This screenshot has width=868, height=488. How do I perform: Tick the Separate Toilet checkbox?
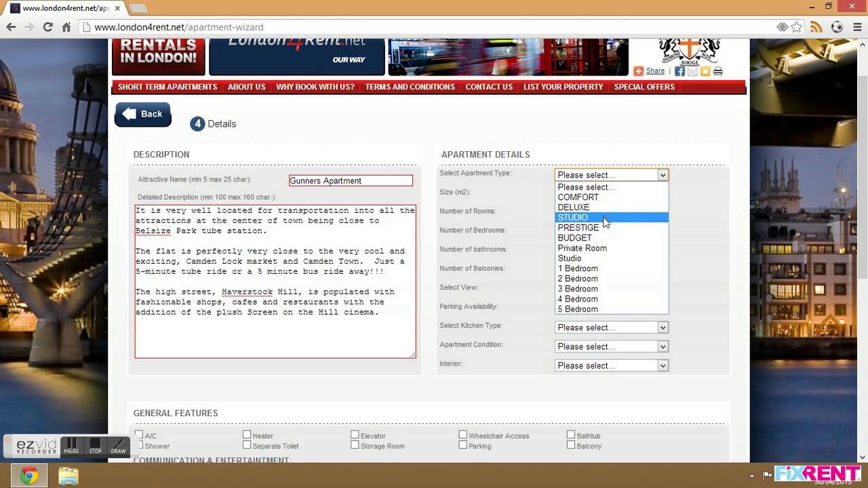point(247,445)
